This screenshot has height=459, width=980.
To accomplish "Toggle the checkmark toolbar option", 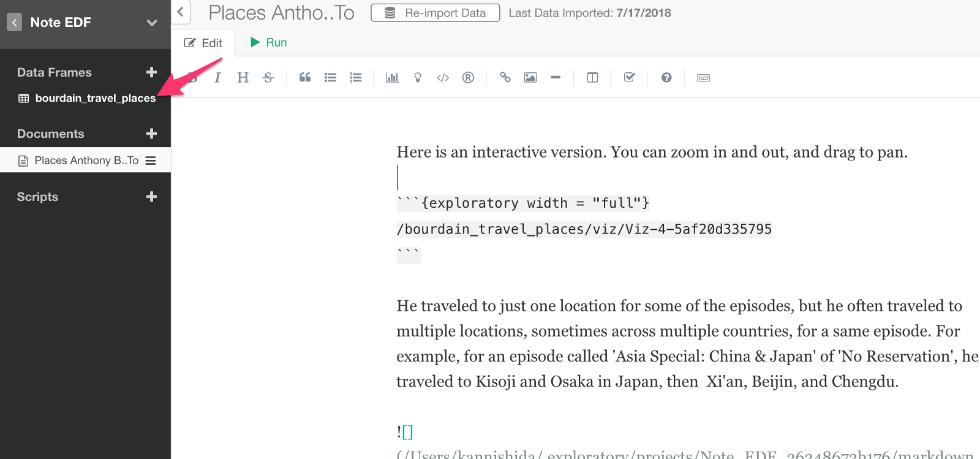I will coord(629,78).
